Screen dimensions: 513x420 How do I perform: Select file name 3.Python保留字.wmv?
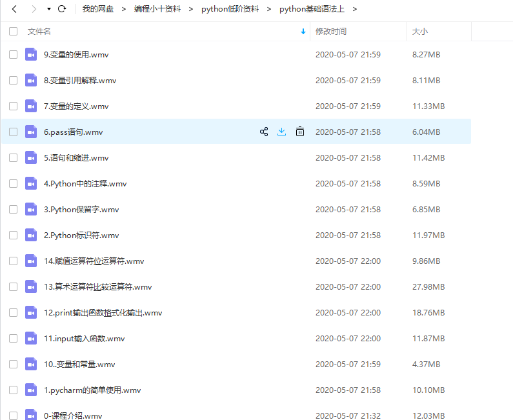(x=81, y=210)
